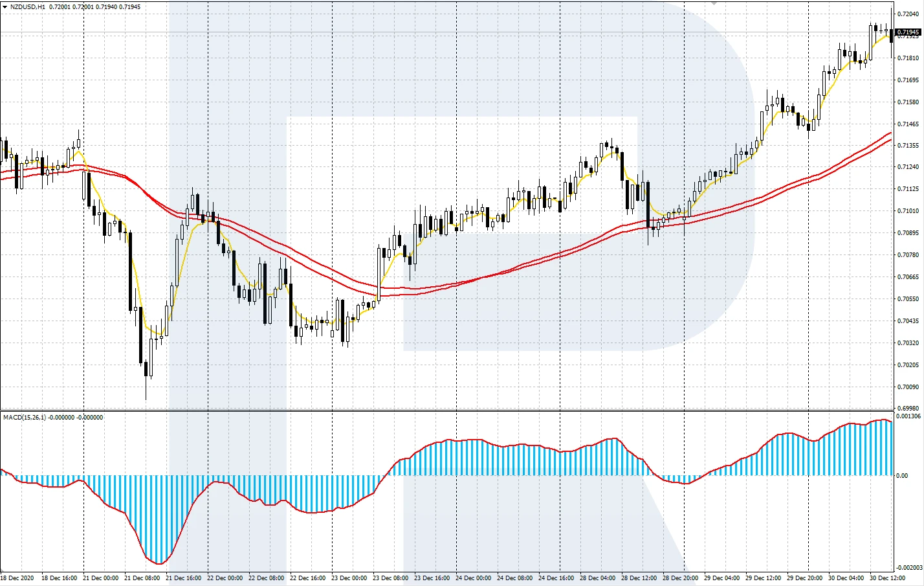Click time axis label 23 Dec 16:00
The width and height of the screenshot is (924, 586).
432,578
